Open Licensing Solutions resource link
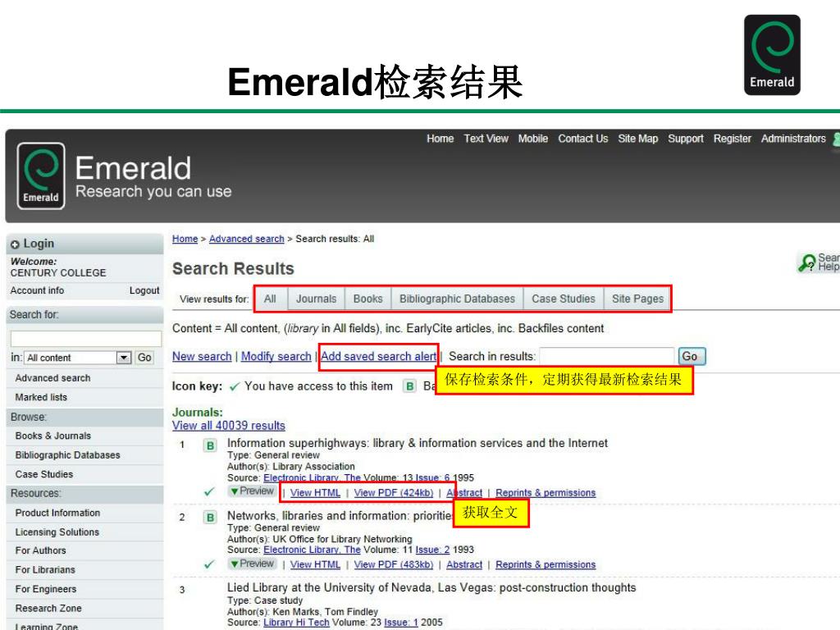The height and width of the screenshot is (630, 840). (x=57, y=532)
